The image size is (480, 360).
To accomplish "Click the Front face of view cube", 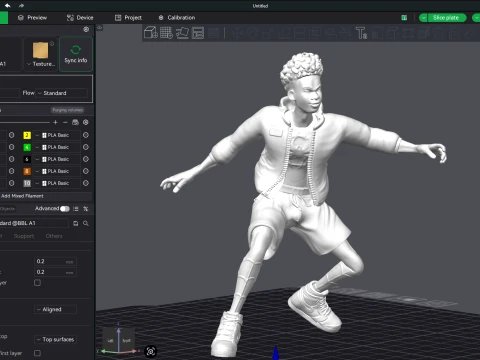I will click(x=126, y=341).
